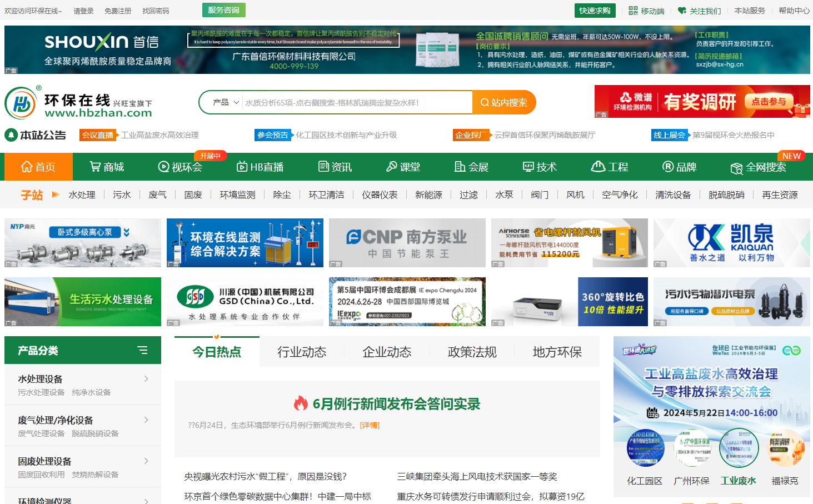
Task: Click the menu icon in 产品分类 header
Action: pyautogui.click(x=142, y=350)
